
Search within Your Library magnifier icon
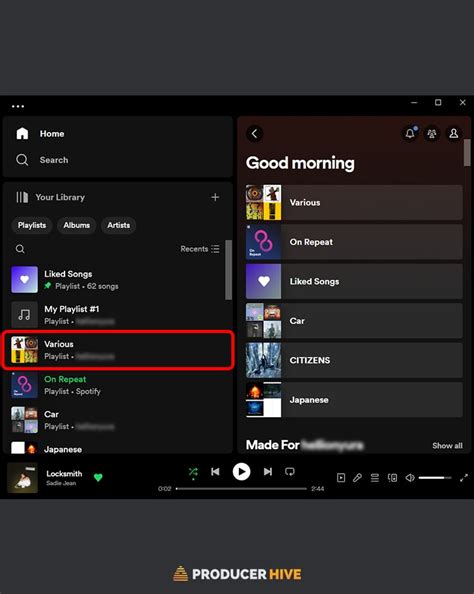pyautogui.click(x=20, y=249)
